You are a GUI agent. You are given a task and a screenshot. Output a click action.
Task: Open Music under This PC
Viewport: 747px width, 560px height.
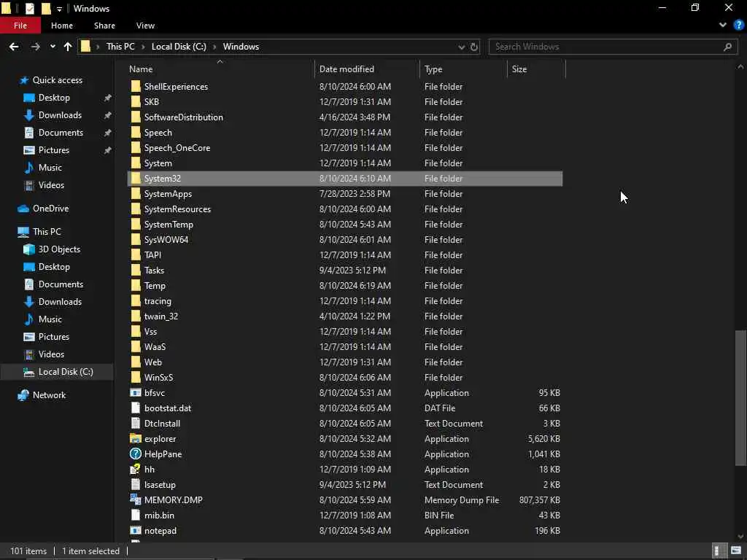tap(50, 319)
